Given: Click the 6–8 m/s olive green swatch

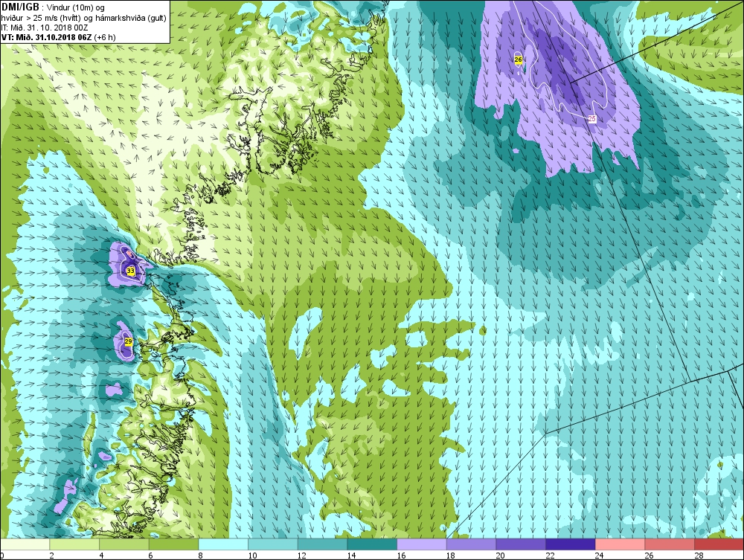Looking at the screenshot, I should tap(173, 544).
